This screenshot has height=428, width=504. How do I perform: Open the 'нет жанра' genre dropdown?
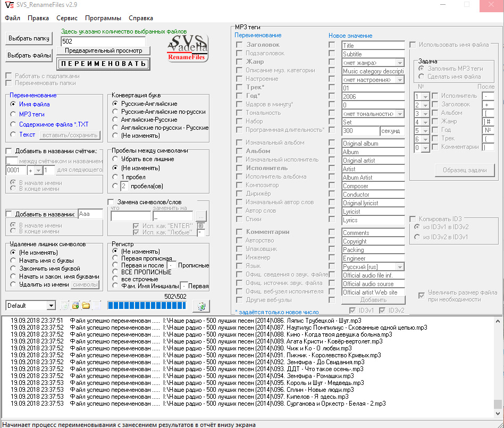(400, 63)
